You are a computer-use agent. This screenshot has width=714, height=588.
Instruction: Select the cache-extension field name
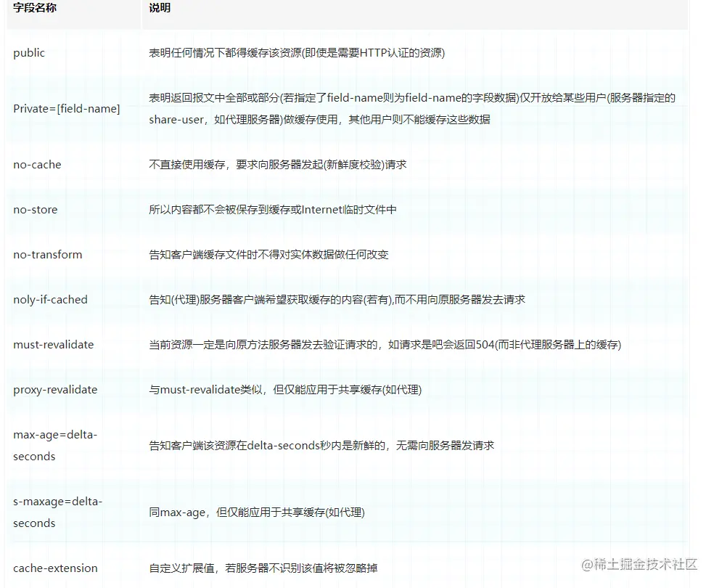pyautogui.click(x=56, y=568)
